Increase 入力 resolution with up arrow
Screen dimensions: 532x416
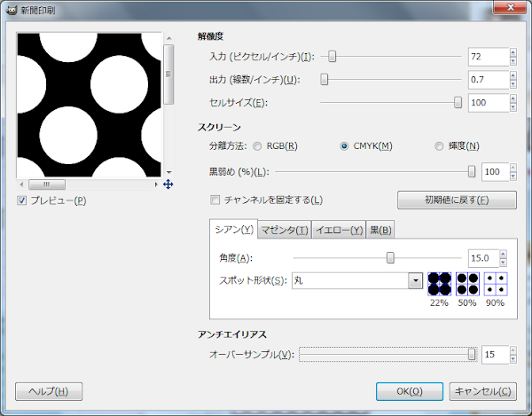(x=513, y=52)
